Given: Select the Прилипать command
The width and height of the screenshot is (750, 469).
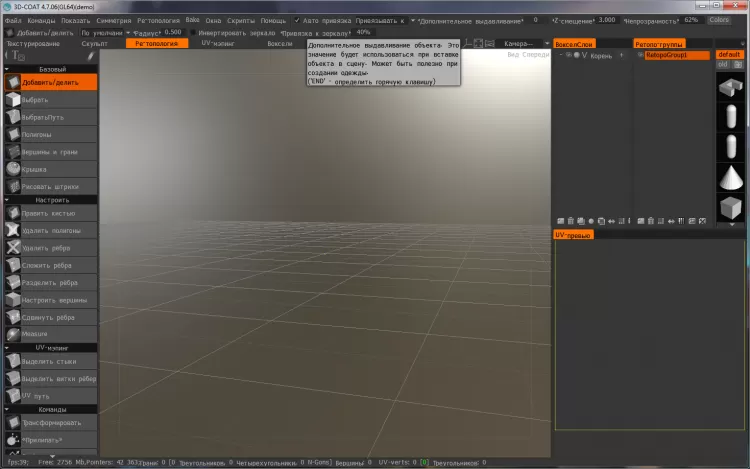Looking at the screenshot, I should 51,440.
